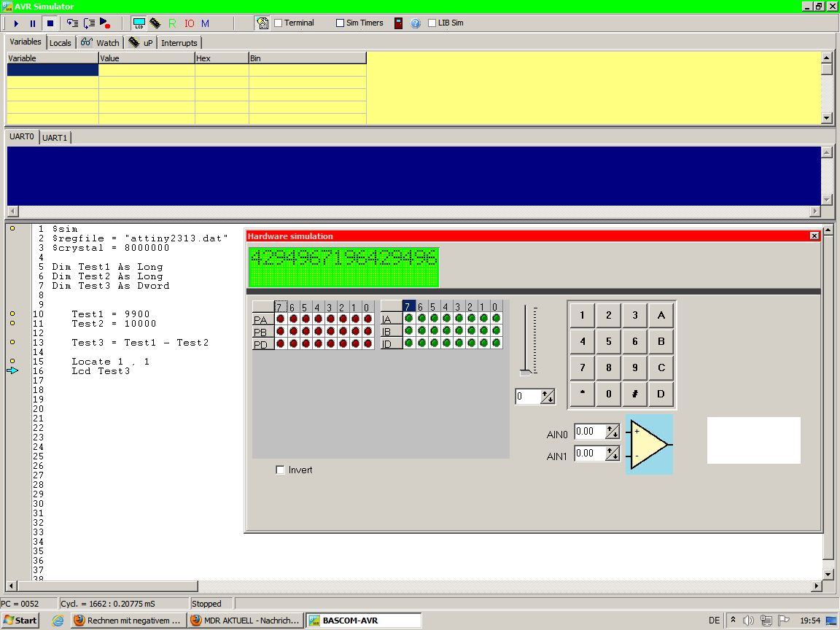Click keypad key A
The image size is (840, 630).
[x=661, y=315]
